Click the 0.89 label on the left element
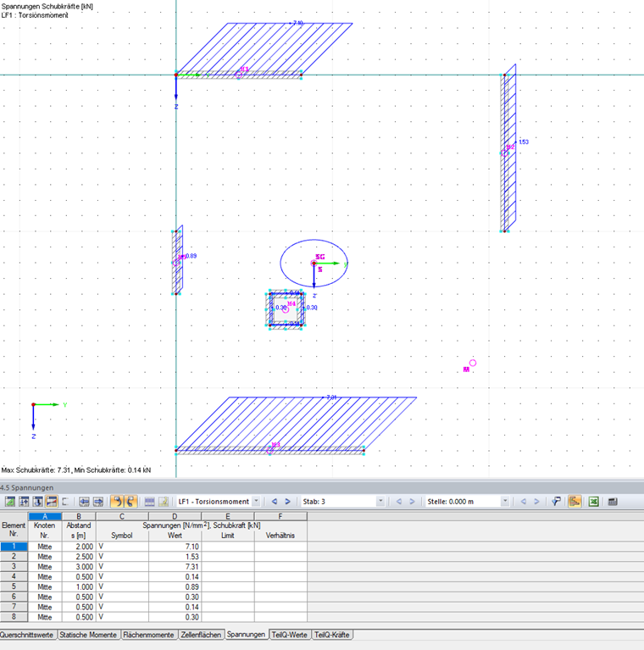Screen dimensions: 644x650 (191, 256)
